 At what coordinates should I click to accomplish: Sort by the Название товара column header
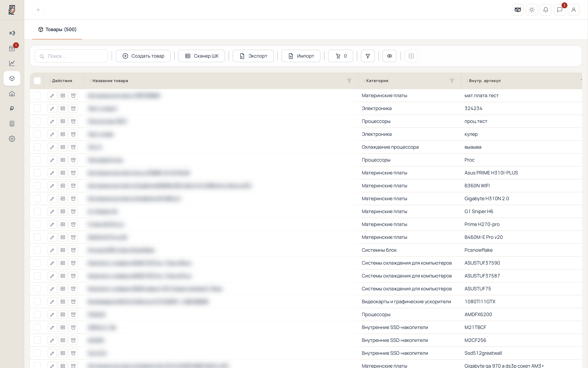click(110, 81)
